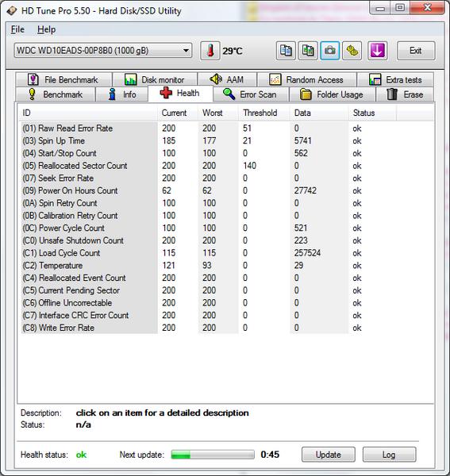This screenshot has width=450, height=476.
Task: Sort by the Worst column header
Action: tap(218, 113)
